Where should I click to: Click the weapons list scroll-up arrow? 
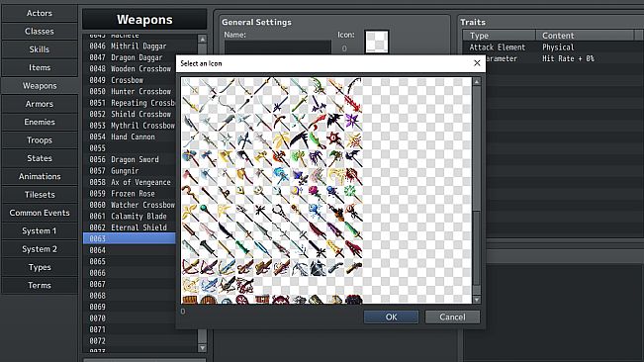pos(202,39)
